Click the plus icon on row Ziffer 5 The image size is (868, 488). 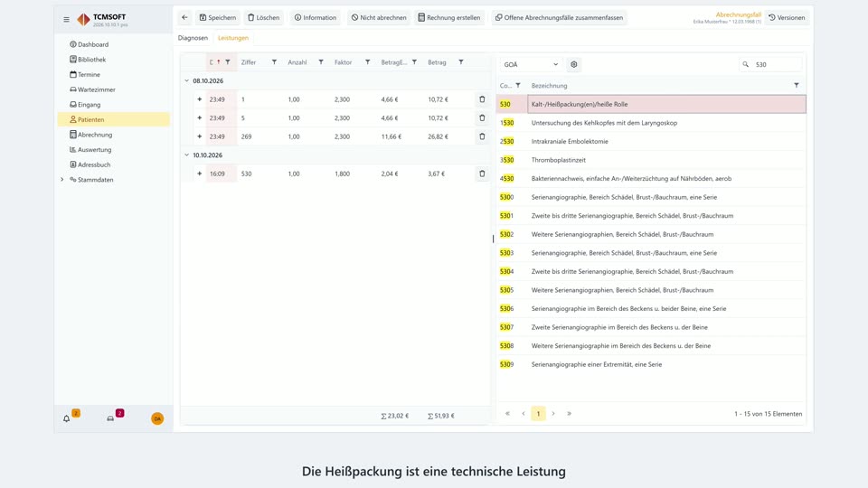click(x=199, y=117)
